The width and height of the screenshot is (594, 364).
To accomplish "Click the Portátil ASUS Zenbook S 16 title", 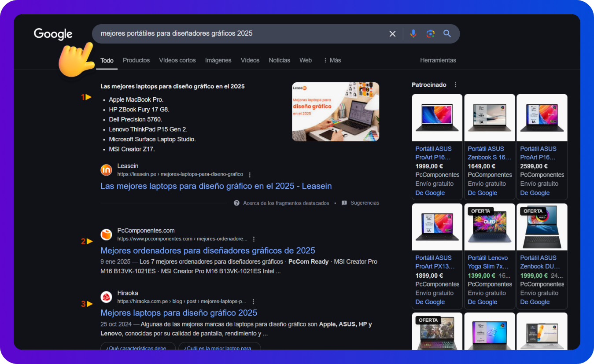I will (489, 153).
